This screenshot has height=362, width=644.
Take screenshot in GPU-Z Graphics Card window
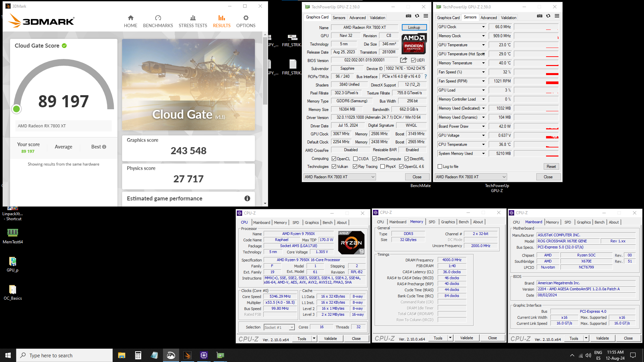[408, 16]
